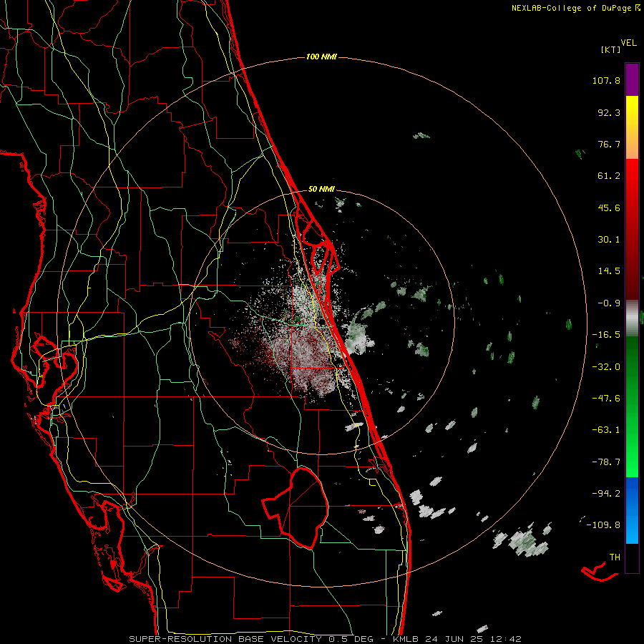The width and height of the screenshot is (644, 644).
Task: Click the -63.1 velocity scale value
Action: click(606, 430)
